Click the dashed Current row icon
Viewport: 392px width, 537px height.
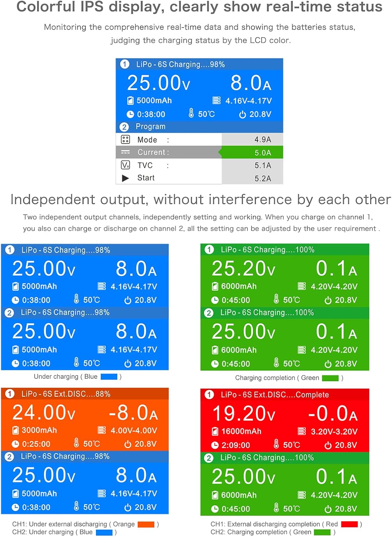pos(125,152)
